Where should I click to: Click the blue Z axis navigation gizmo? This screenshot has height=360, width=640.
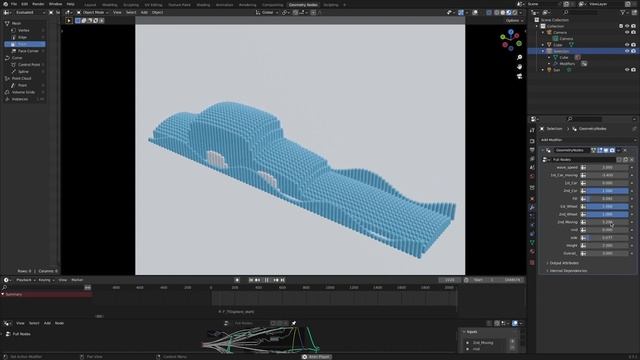point(511,32)
